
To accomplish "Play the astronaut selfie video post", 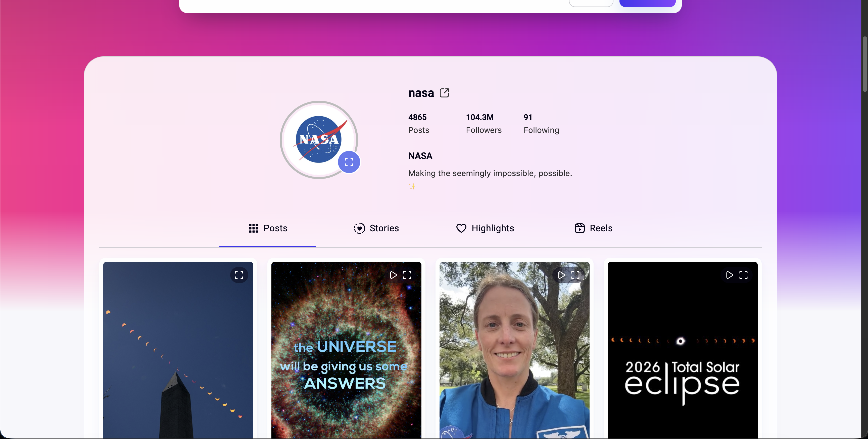I will pyautogui.click(x=561, y=275).
